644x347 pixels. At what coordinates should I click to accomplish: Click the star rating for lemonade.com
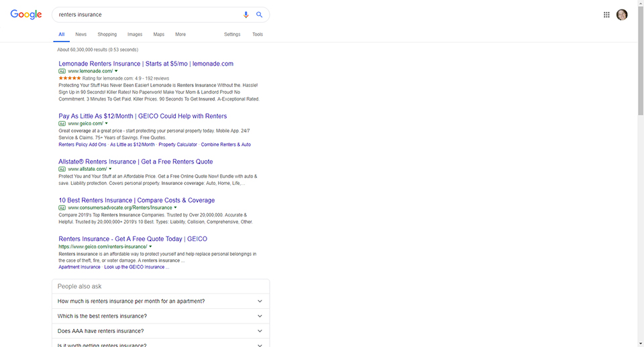[x=69, y=78]
